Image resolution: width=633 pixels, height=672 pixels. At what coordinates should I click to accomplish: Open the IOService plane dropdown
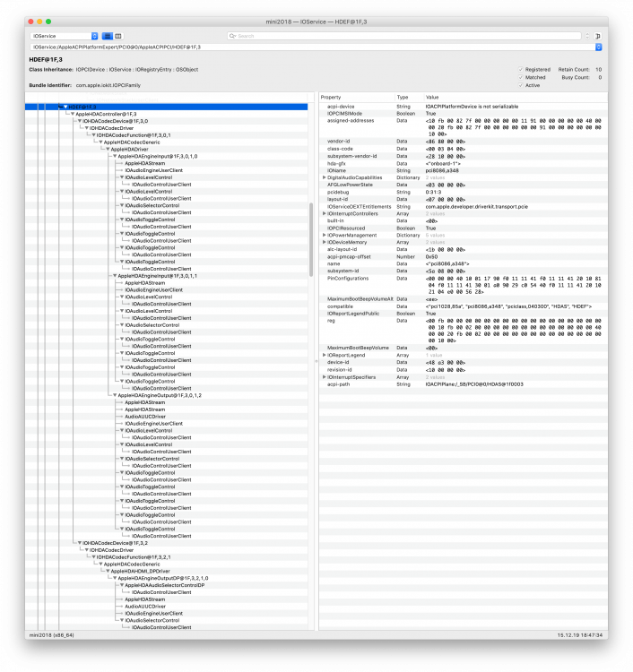(64, 36)
